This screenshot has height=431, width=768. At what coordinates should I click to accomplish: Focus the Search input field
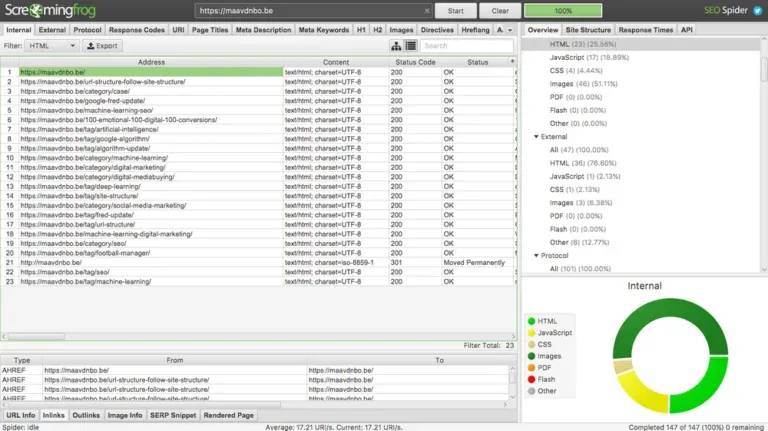467,46
